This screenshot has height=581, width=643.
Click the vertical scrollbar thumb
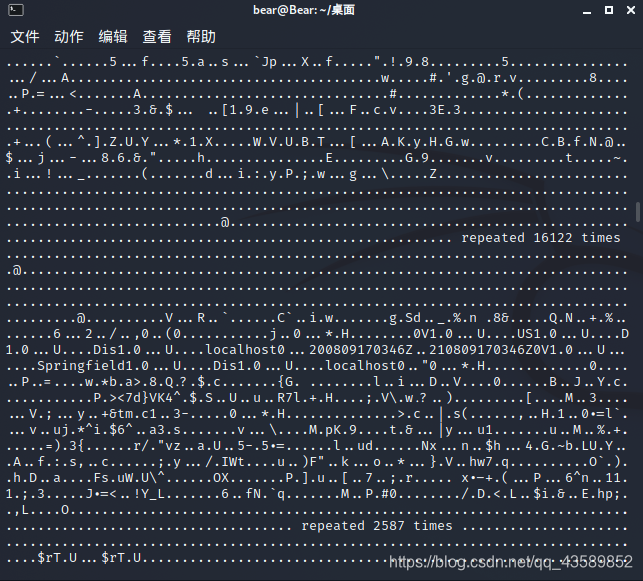click(638, 212)
